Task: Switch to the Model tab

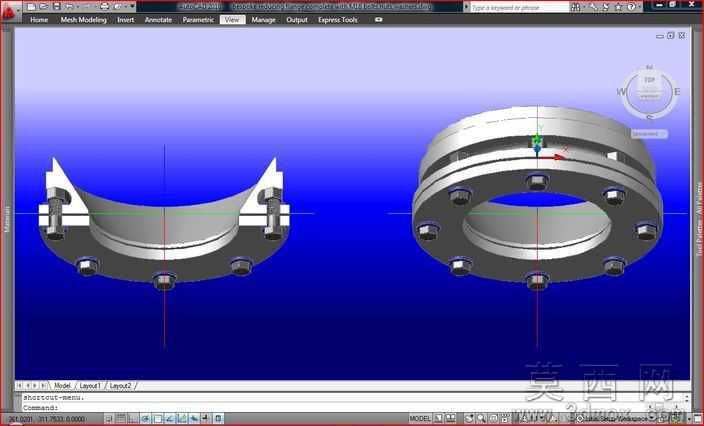Action: [x=62, y=386]
